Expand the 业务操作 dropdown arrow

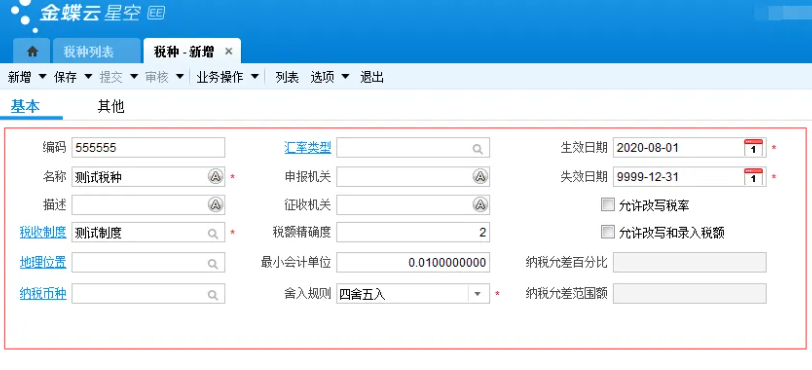coord(255,77)
